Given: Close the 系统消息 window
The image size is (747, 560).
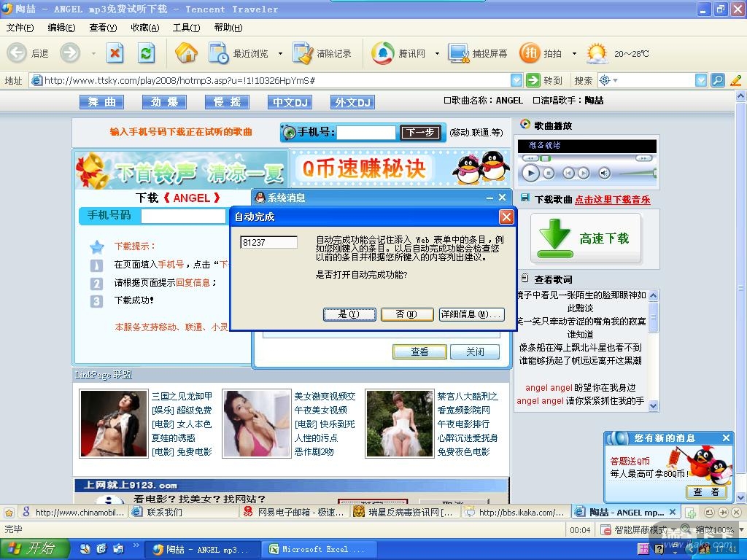Looking at the screenshot, I should point(502,197).
